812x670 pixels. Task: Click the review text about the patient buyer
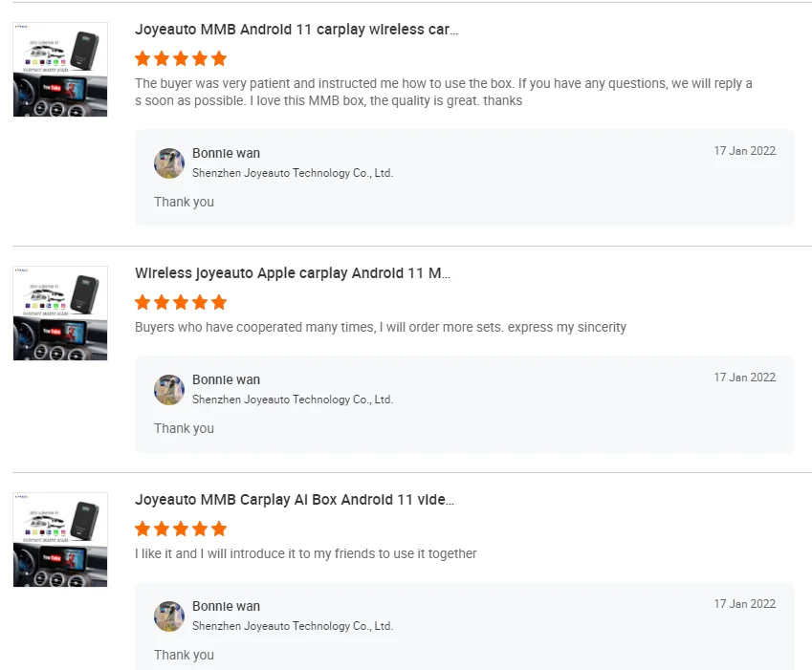tap(444, 92)
